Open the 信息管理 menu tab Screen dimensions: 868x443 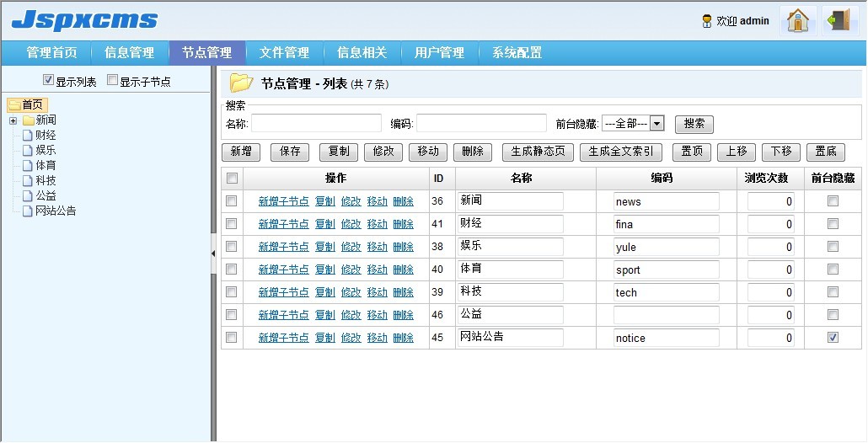tap(129, 52)
